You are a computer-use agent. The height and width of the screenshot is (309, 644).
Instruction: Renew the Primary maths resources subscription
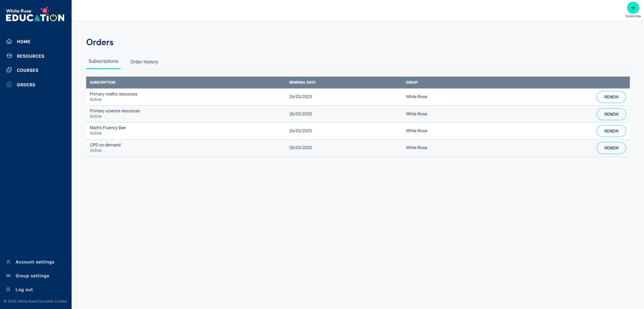(611, 97)
